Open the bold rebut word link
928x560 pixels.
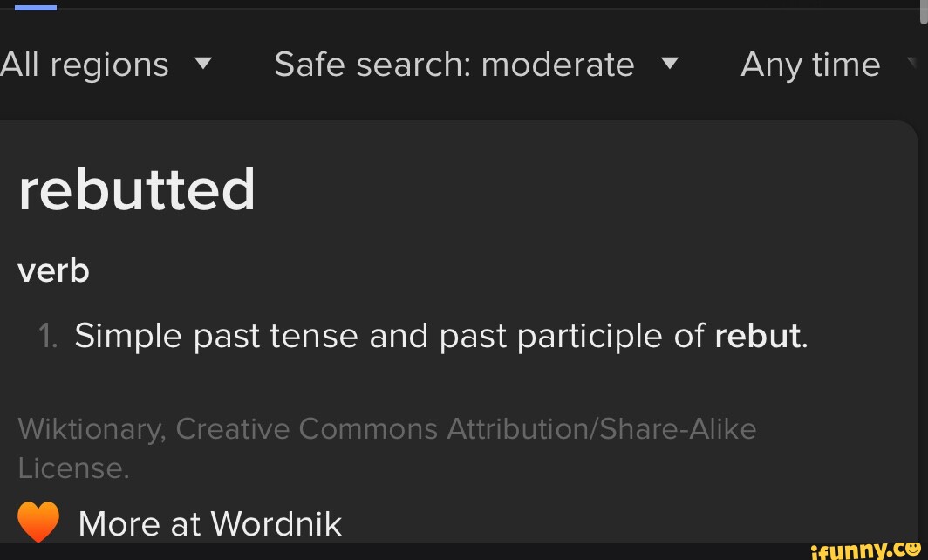pos(757,336)
